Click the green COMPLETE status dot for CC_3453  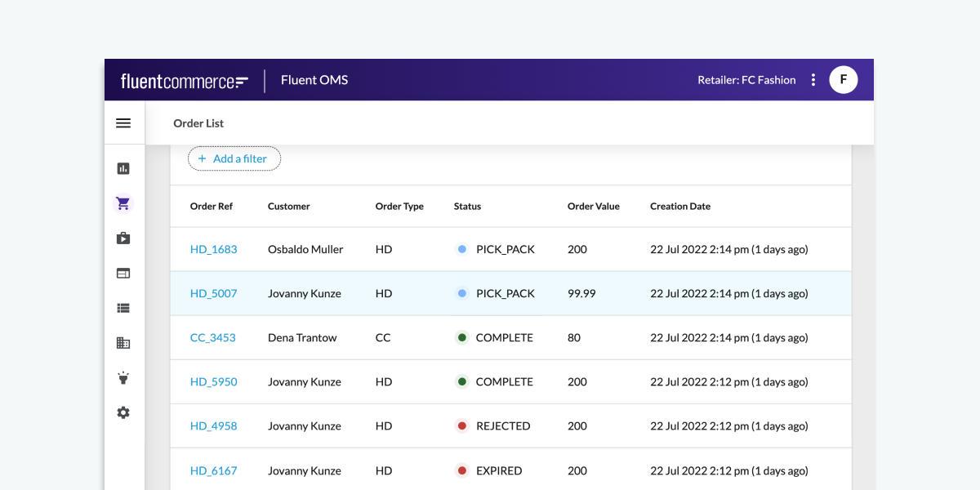461,336
